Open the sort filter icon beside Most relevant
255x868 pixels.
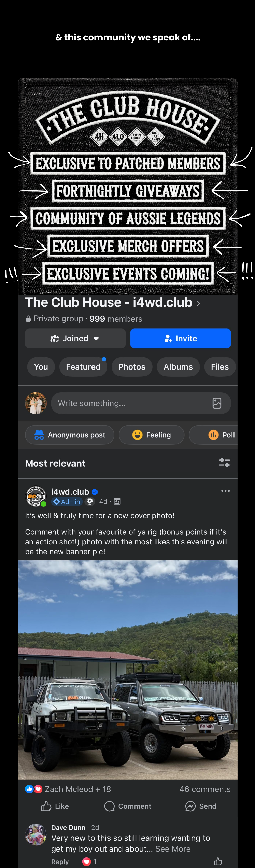[224, 463]
